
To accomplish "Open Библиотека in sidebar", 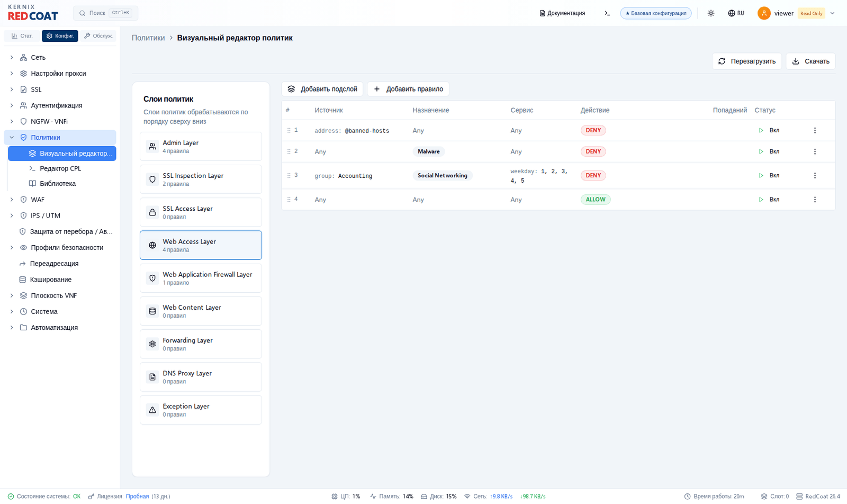I will click(x=58, y=184).
